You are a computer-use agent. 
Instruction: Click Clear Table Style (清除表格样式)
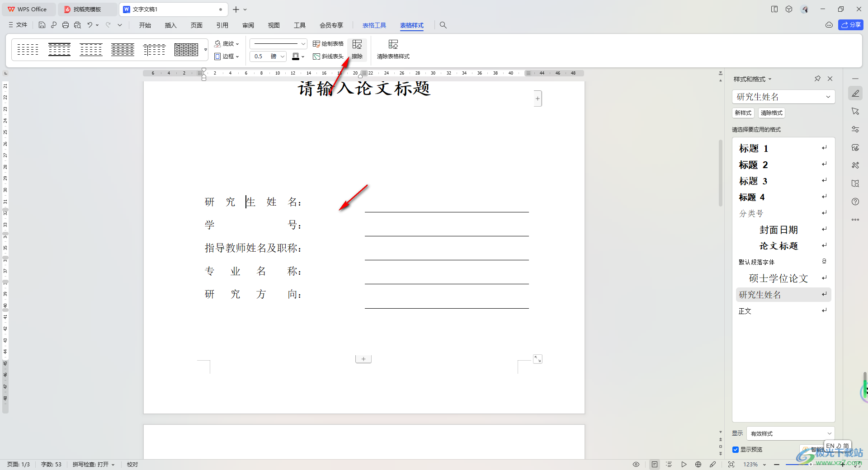click(393, 49)
